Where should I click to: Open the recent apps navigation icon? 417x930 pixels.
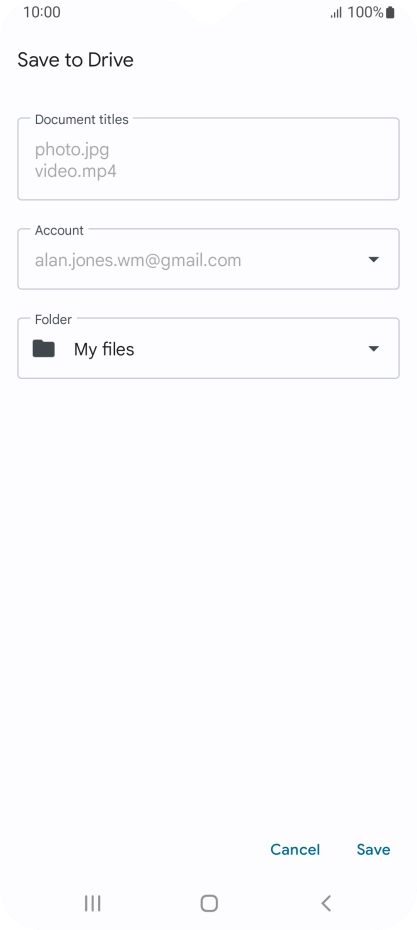(x=93, y=903)
